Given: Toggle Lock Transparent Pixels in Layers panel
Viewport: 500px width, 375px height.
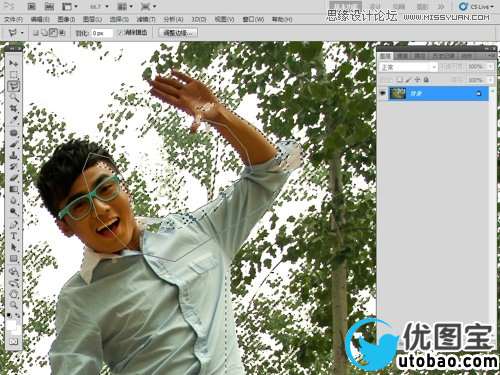Looking at the screenshot, I should point(400,80).
